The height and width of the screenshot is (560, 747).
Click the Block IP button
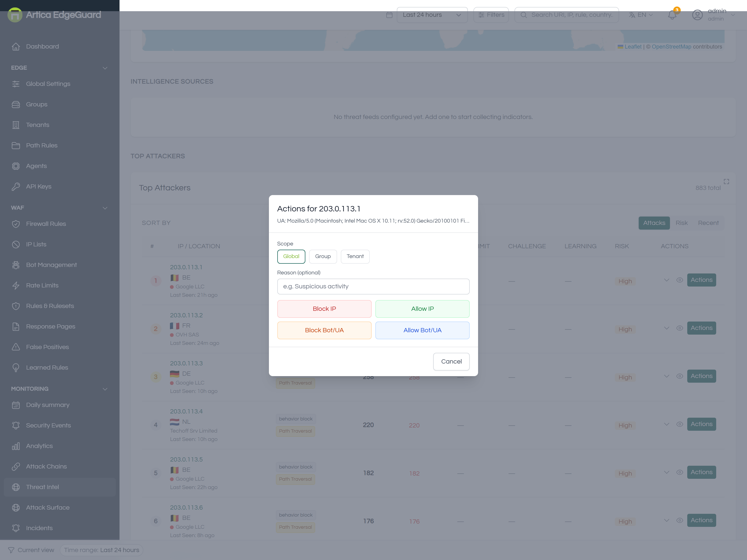(x=324, y=309)
